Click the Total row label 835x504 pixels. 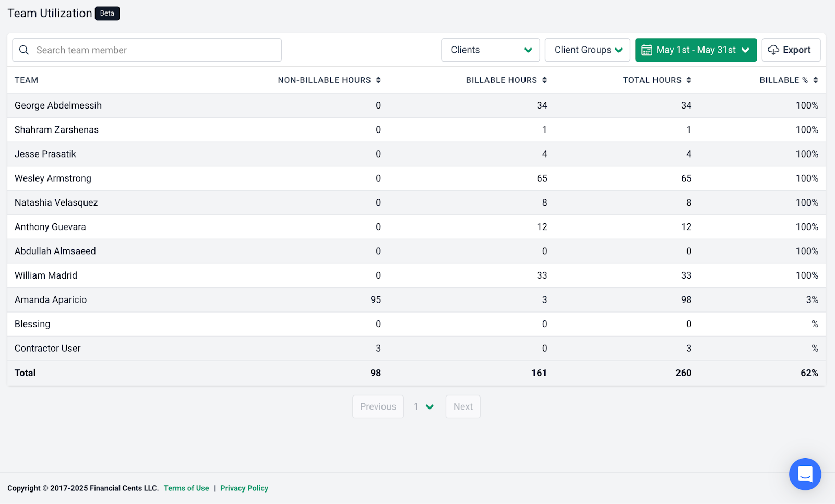pos(25,373)
